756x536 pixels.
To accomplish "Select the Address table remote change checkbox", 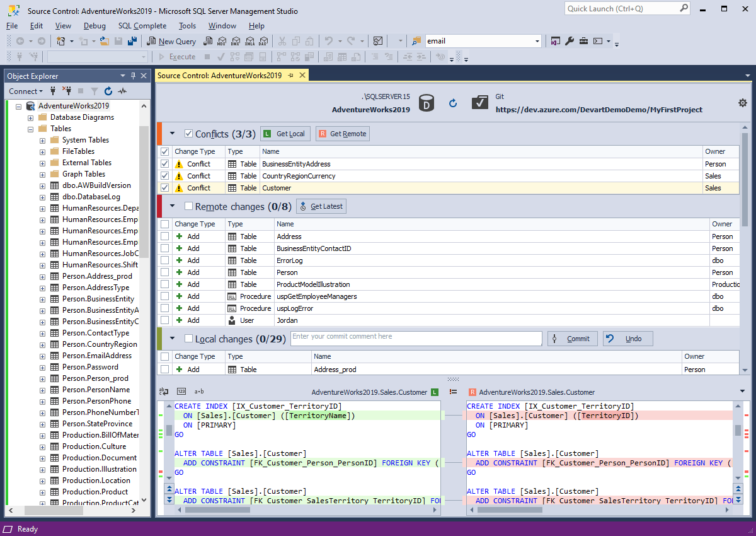I will (x=164, y=236).
